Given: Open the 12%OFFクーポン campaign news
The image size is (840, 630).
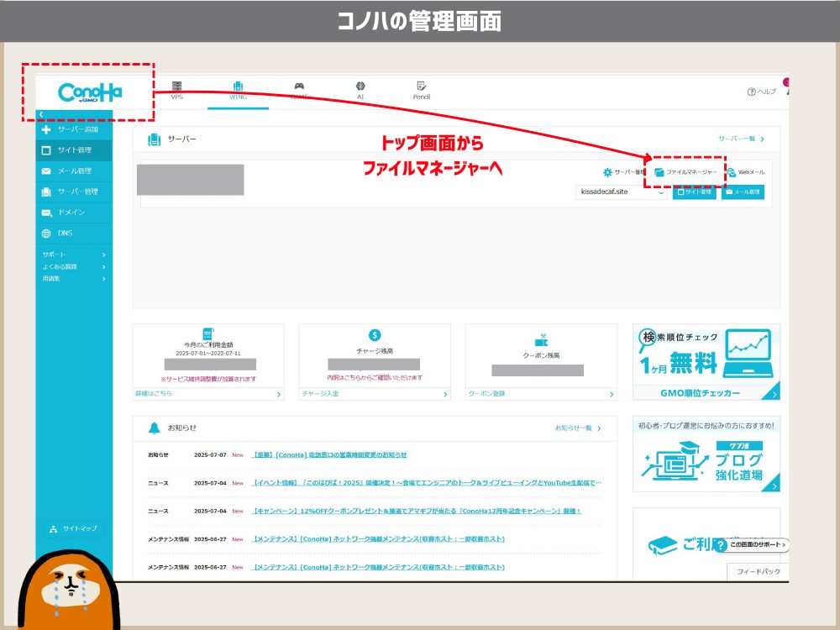Looking at the screenshot, I should tap(417, 511).
